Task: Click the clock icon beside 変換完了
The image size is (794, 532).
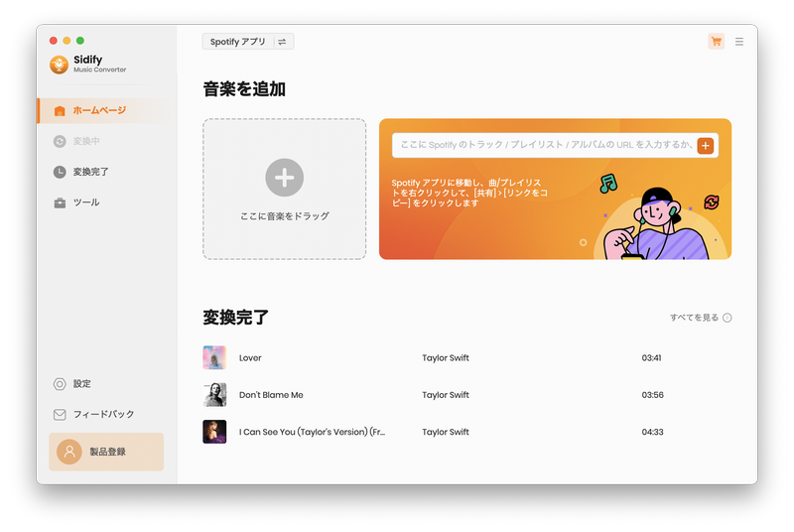Action: tap(60, 172)
